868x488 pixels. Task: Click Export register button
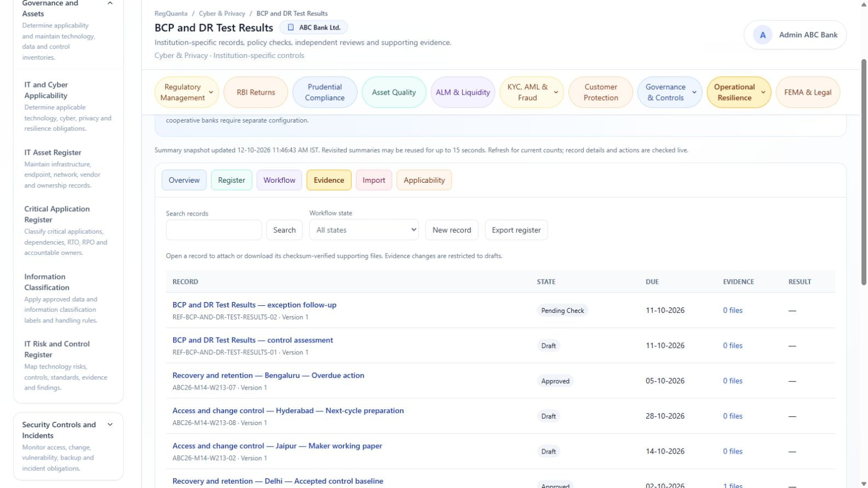(x=516, y=230)
